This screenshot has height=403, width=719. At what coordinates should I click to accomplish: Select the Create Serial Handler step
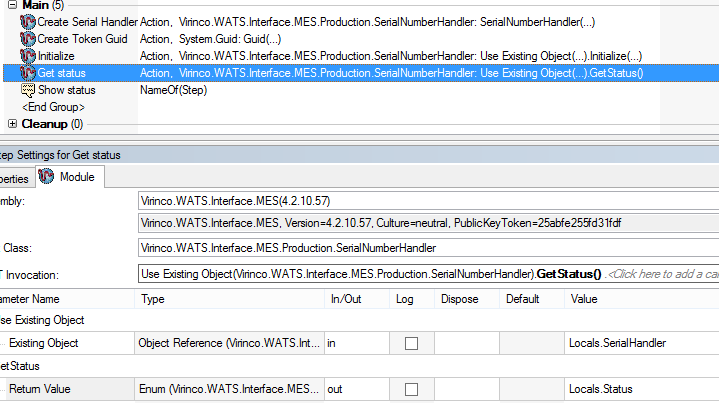coord(87,22)
